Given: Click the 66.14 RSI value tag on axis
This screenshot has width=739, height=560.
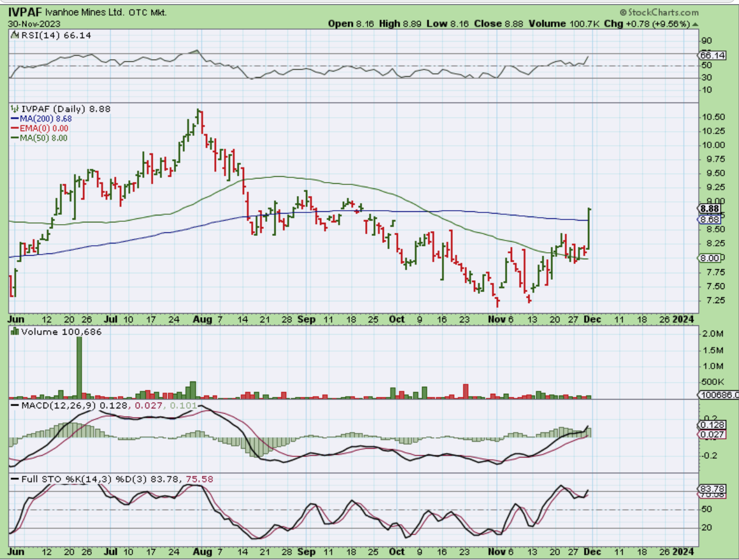Looking at the screenshot, I should (713, 55).
